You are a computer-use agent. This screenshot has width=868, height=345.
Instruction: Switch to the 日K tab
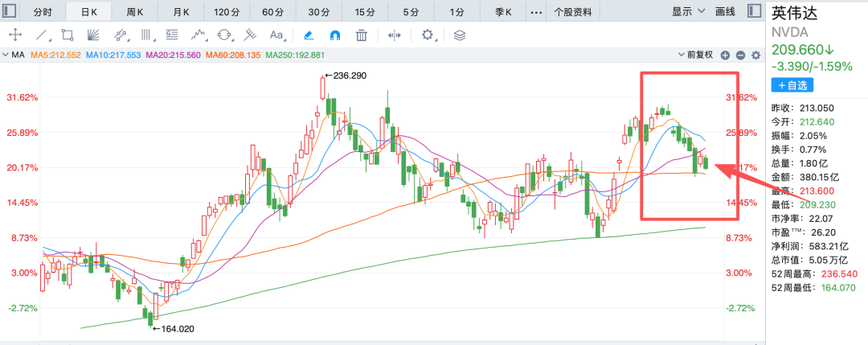pyautogui.click(x=88, y=11)
